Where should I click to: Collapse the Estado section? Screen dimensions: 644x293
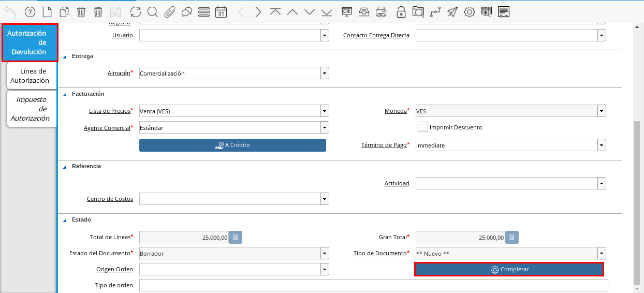pos(65,220)
